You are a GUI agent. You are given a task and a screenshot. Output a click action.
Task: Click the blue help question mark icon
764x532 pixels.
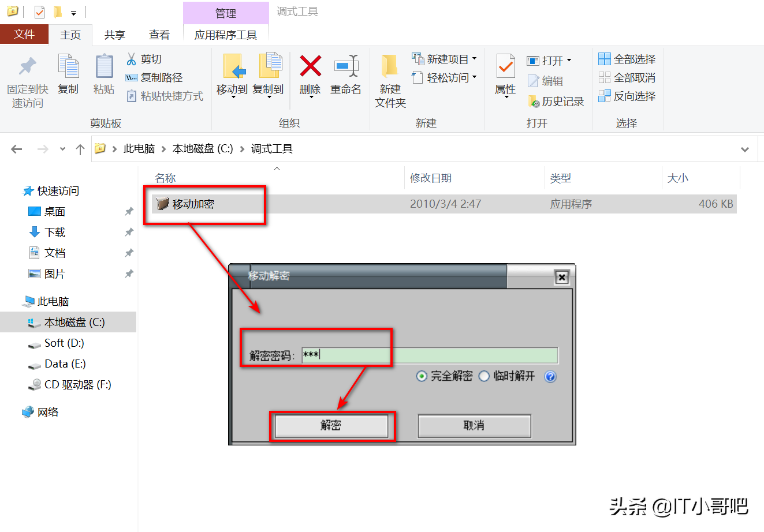pyautogui.click(x=550, y=376)
